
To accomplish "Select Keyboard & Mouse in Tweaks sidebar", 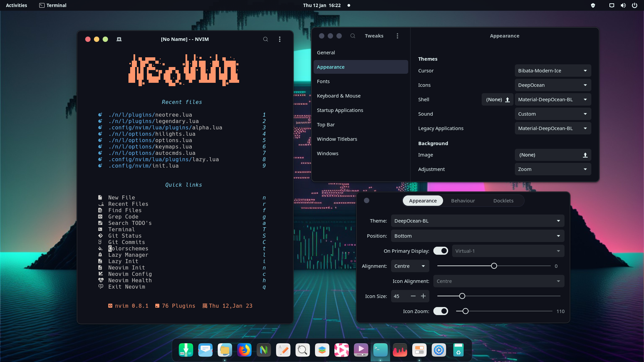I will (x=361, y=96).
